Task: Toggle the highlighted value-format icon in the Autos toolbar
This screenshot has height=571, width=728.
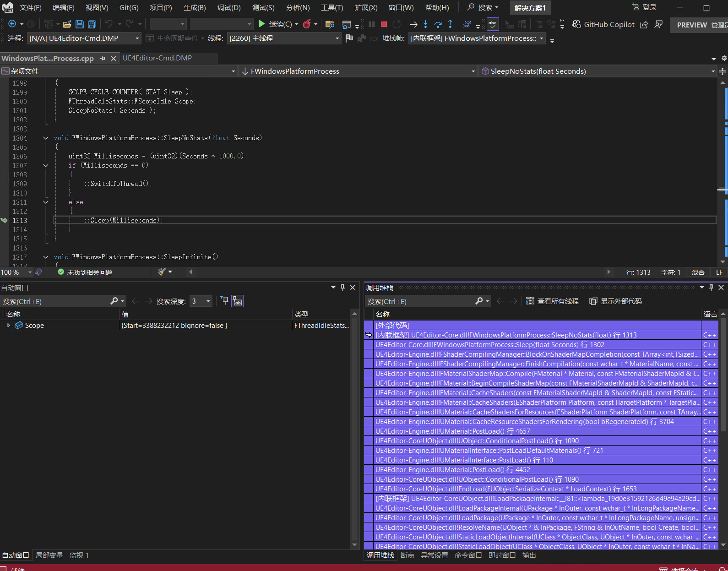Action: [237, 301]
